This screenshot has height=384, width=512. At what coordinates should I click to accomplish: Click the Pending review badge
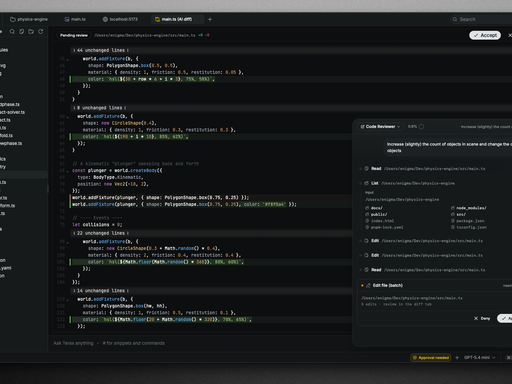coord(74,35)
